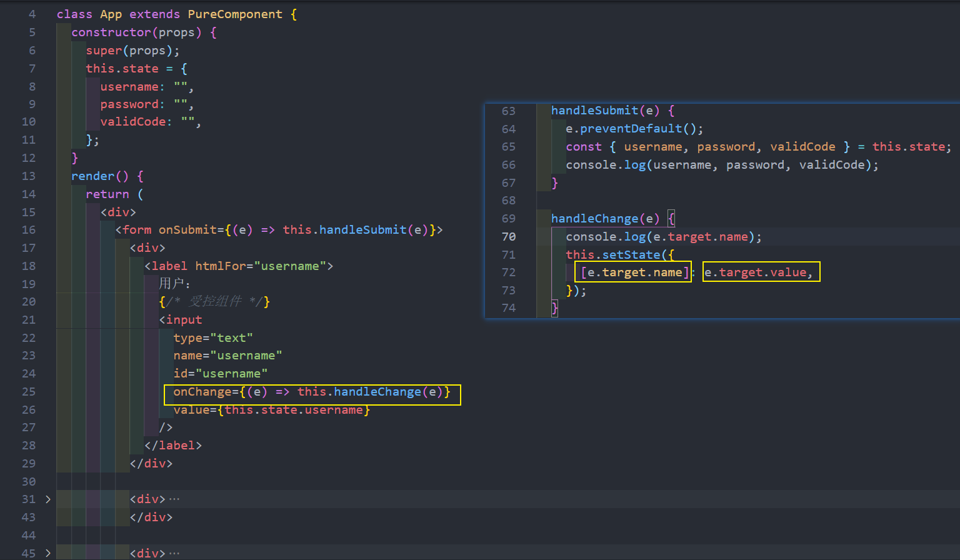Click 'PureComponent' in the class declaration
The image size is (960, 560).
point(235,14)
